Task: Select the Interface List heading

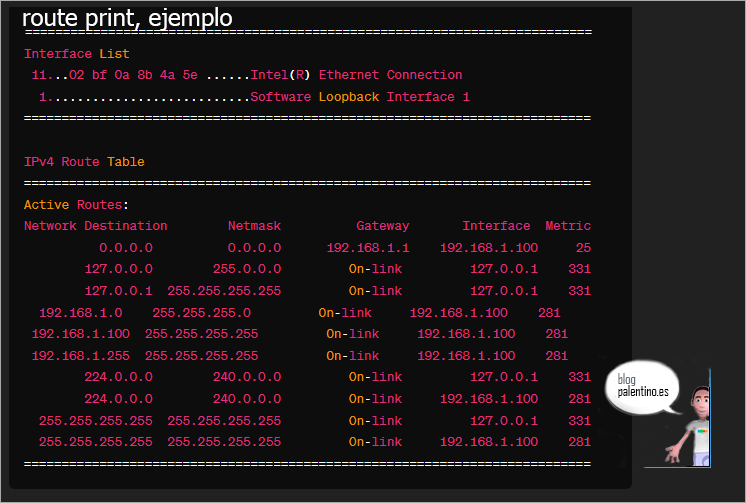Action: (x=76, y=53)
